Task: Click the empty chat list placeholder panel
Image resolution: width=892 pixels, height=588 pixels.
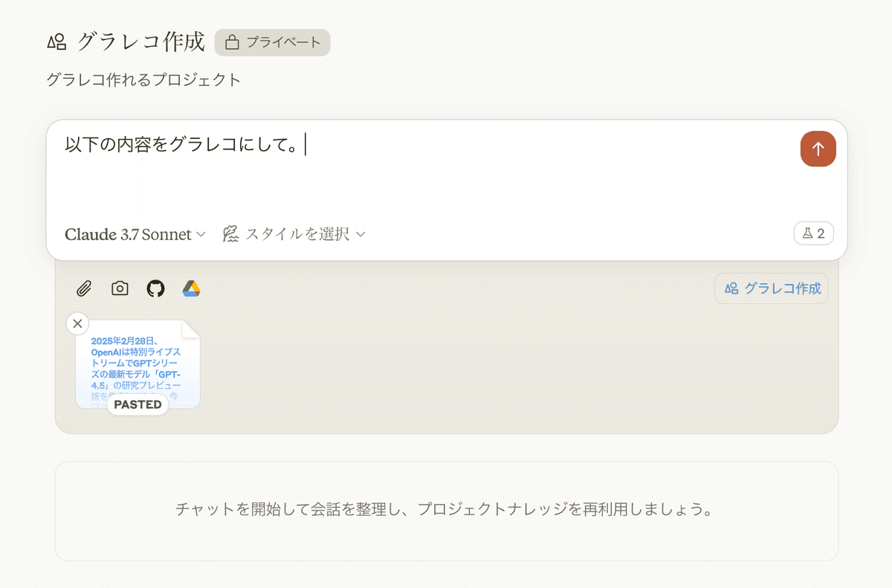Action: pyautogui.click(x=446, y=510)
